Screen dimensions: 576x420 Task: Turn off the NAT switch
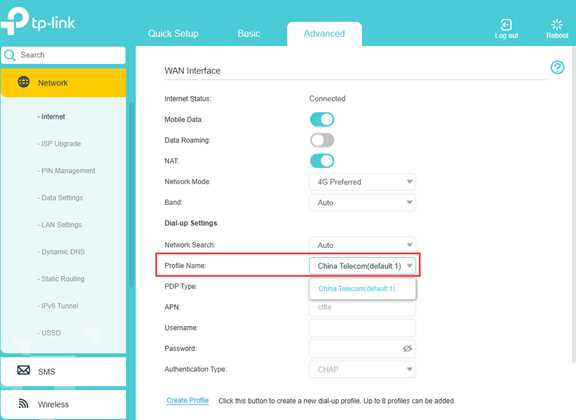322,161
